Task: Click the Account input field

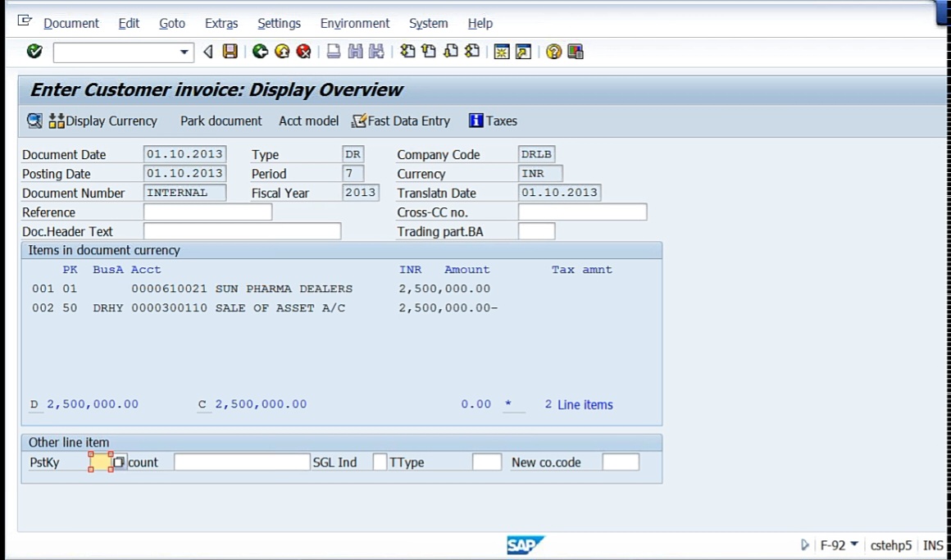Action: 241,462
